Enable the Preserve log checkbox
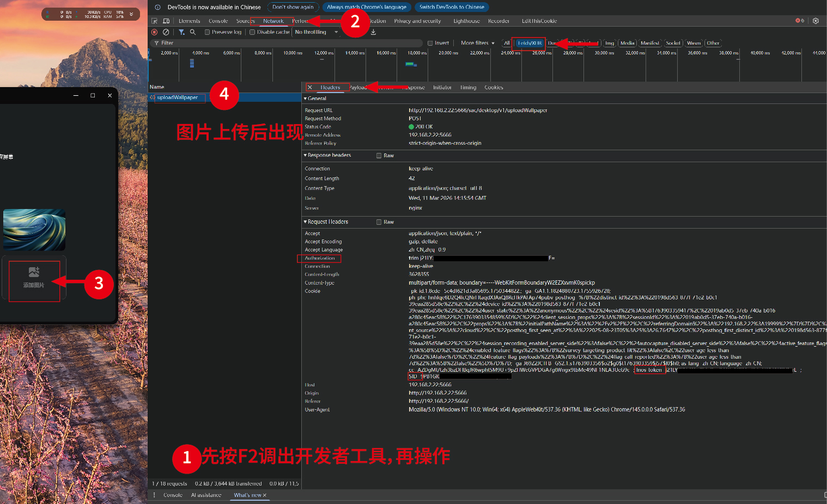This screenshot has width=827, height=504. (206, 32)
